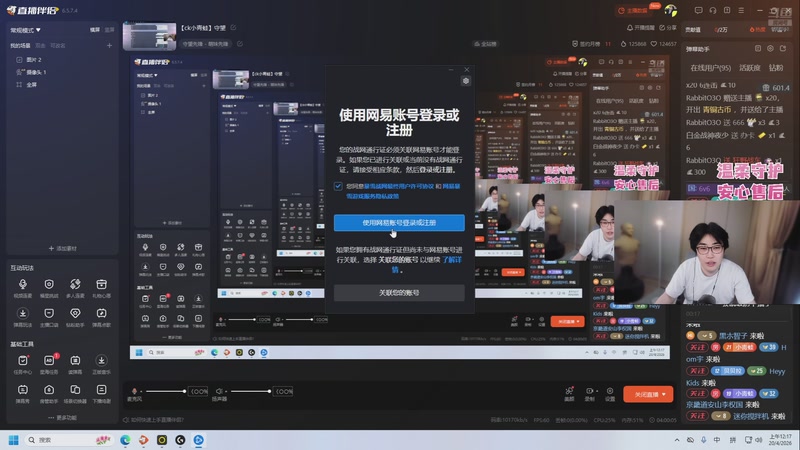Click the 关联您的账号 button
Viewport: 800px width, 450px height.
click(x=399, y=293)
